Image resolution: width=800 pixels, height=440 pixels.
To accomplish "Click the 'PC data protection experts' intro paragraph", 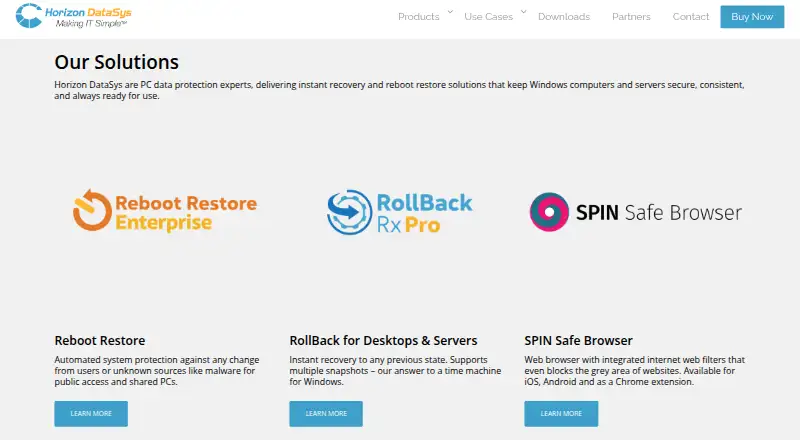I will click(x=399, y=90).
